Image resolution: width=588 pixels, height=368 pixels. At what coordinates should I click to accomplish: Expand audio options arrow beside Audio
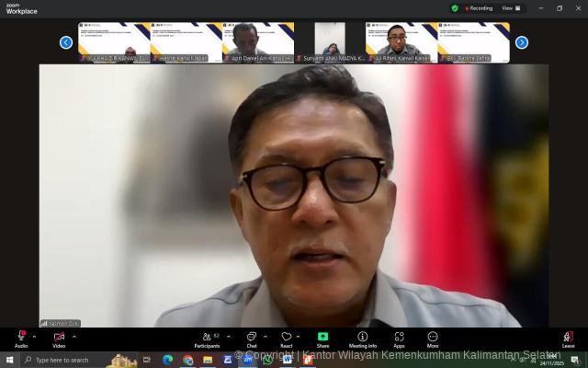coord(35,336)
